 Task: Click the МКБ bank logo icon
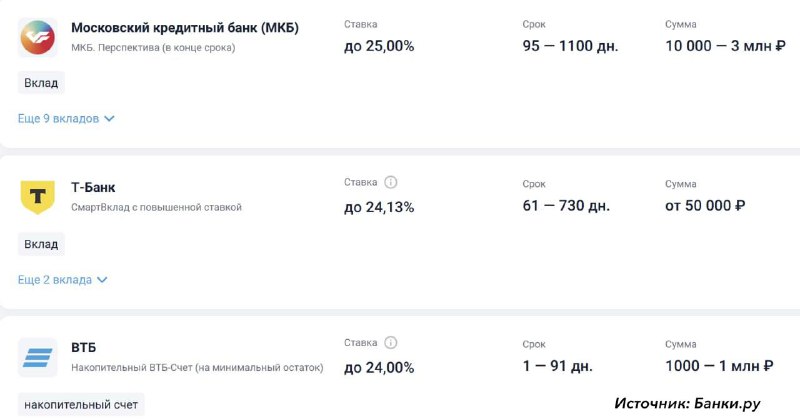click(x=37, y=37)
